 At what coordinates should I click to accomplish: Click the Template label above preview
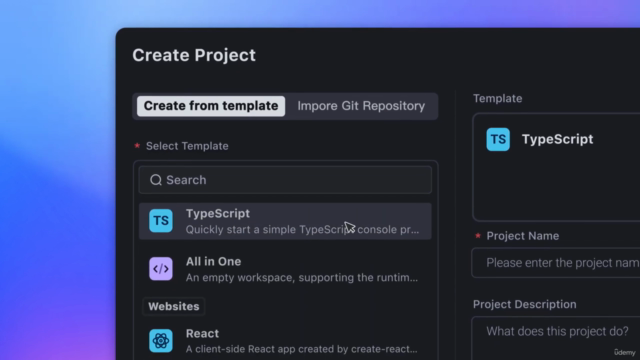[498, 98]
